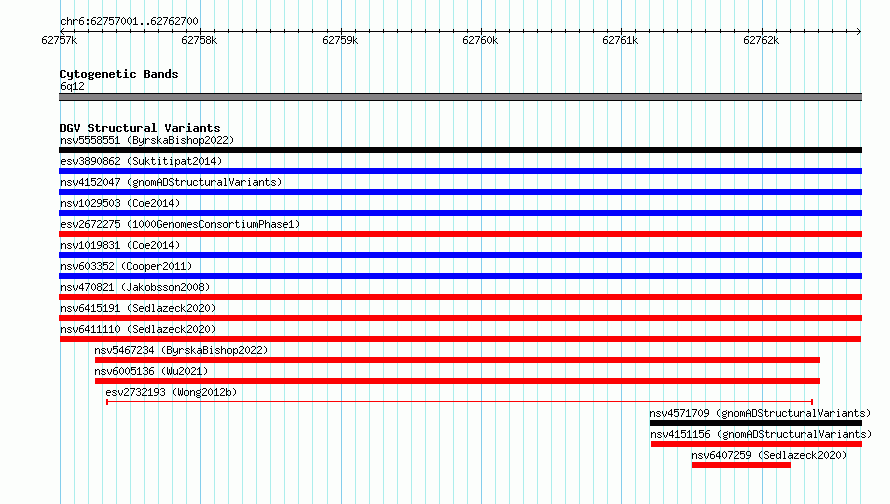This screenshot has height=504, width=890.
Task: Click the nsv4152047 (gnomADStructuralVariants) label
Action: point(171,182)
